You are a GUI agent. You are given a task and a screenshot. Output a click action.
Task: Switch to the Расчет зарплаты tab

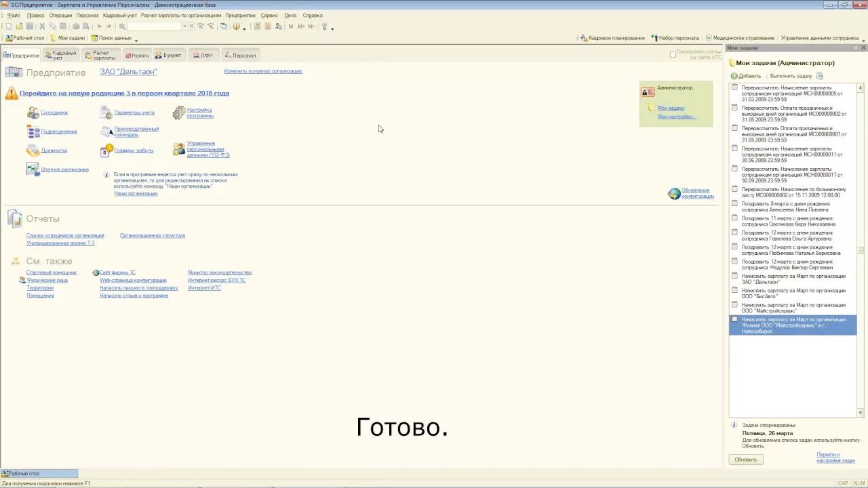coord(100,56)
